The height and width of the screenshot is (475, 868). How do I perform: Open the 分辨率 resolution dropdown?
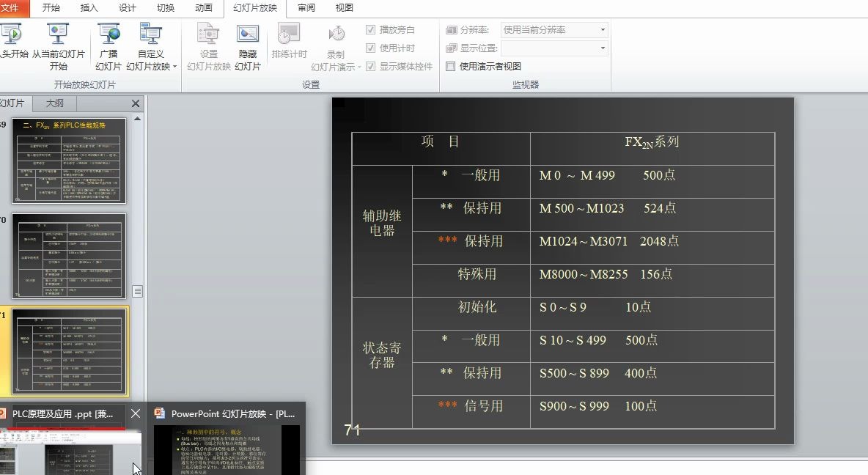(x=603, y=29)
